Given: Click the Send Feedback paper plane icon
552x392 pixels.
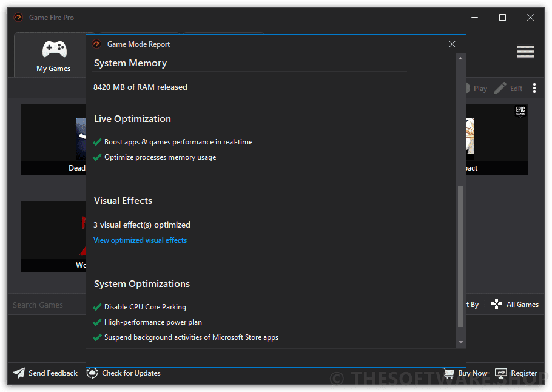Looking at the screenshot, I should click(19, 373).
